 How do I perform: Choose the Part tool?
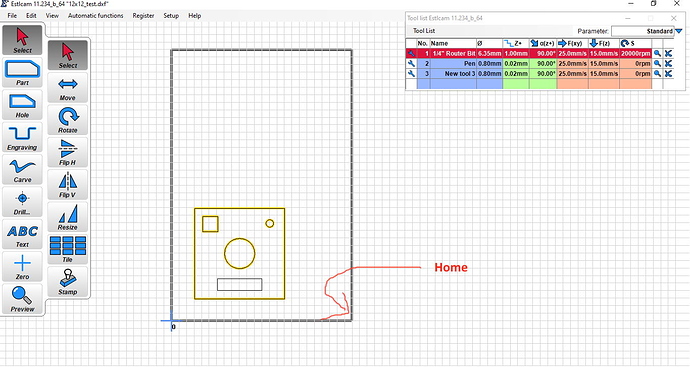tap(22, 73)
